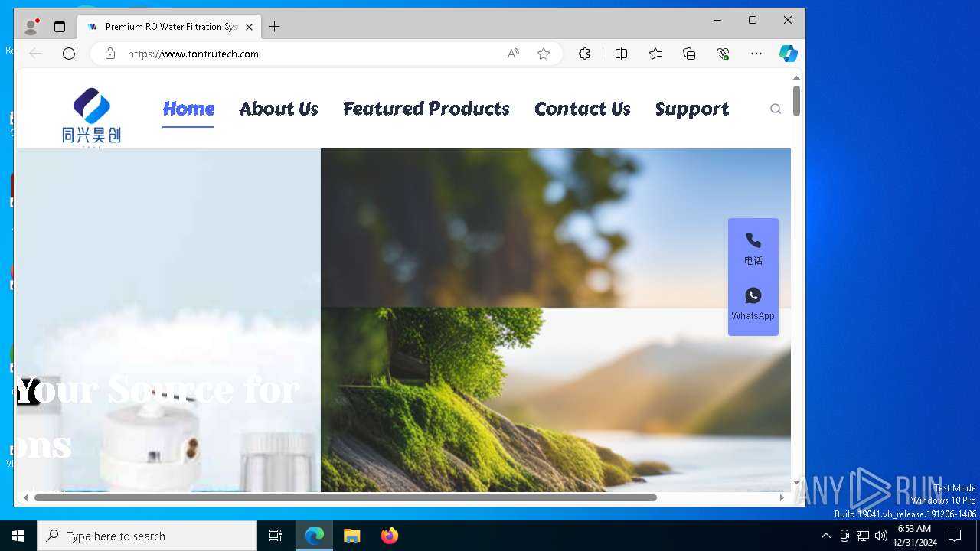This screenshot has height=551, width=980.
Task: Click the phone contact button
Action: [753, 249]
